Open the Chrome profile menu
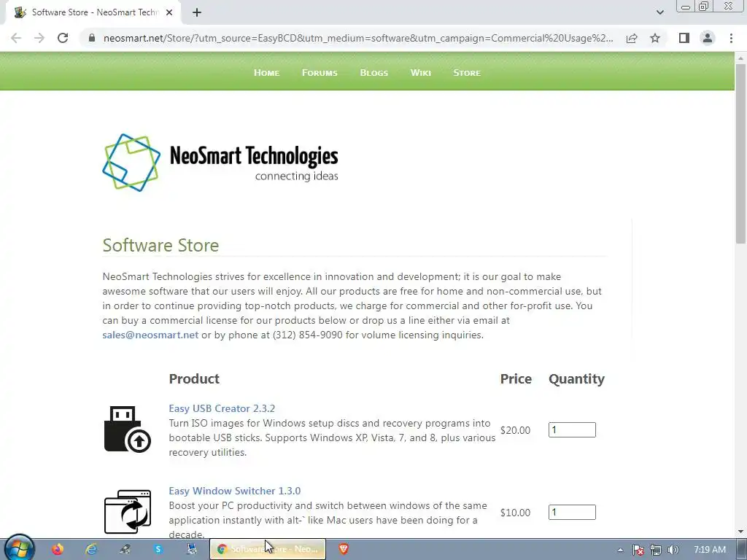The width and height of the screenshot is (747, 560). pos(708,38)
